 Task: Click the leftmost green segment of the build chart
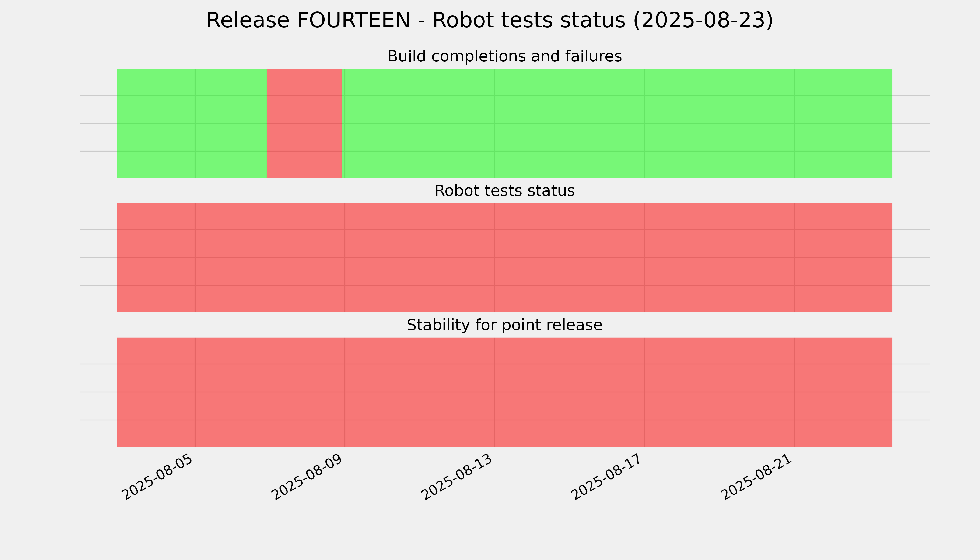tap(192, 123)
